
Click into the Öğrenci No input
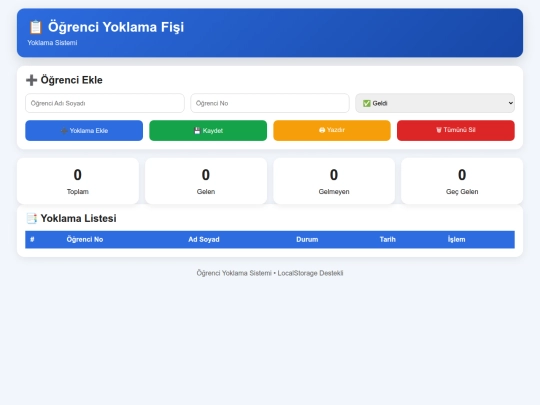270,103
